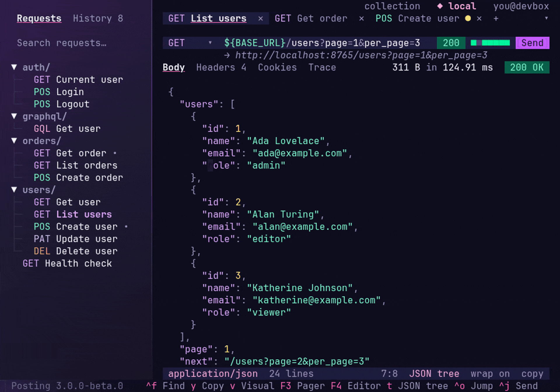
Task: Collapse the graphql/ folder
Action: coord(14,116)
